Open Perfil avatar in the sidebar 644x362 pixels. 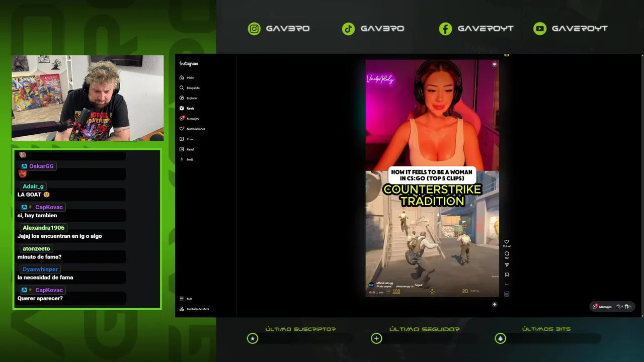pyautogui.click(x=182, y=159)
